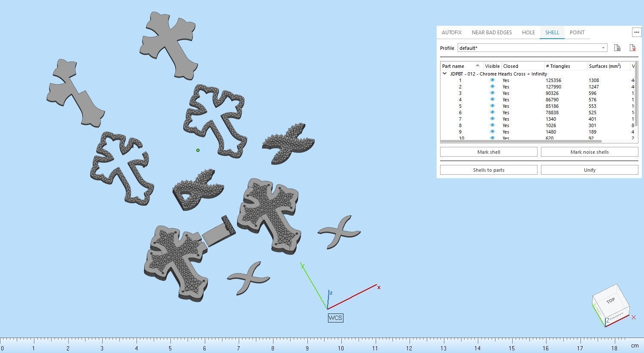Image resolution: width=644 pixels, height=353 pixels.
Task: Select surface value 189 cell
Action: 592,132
